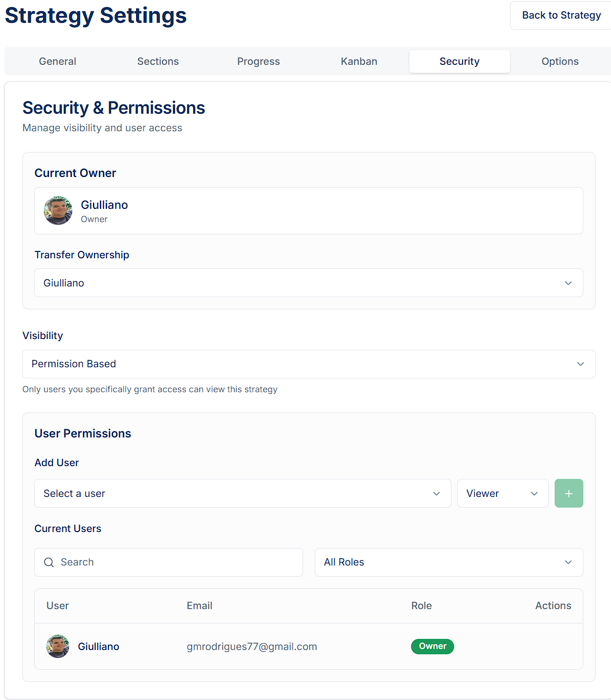Switch to the General tab

[57, 61]
